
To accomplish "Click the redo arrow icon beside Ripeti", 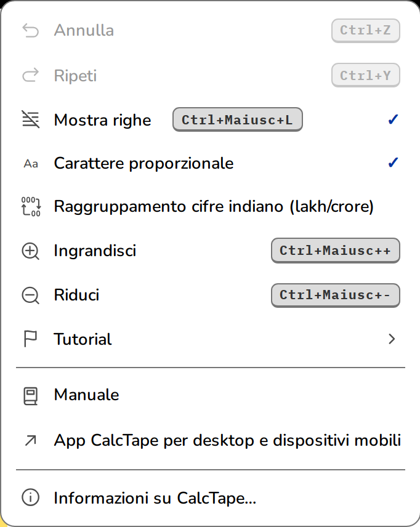I will [x=31, y=75].
